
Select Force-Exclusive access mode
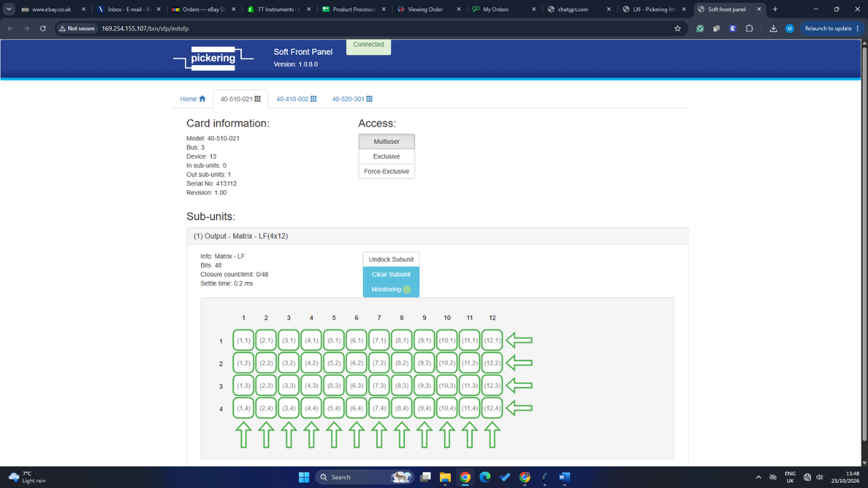coord(386,171)
